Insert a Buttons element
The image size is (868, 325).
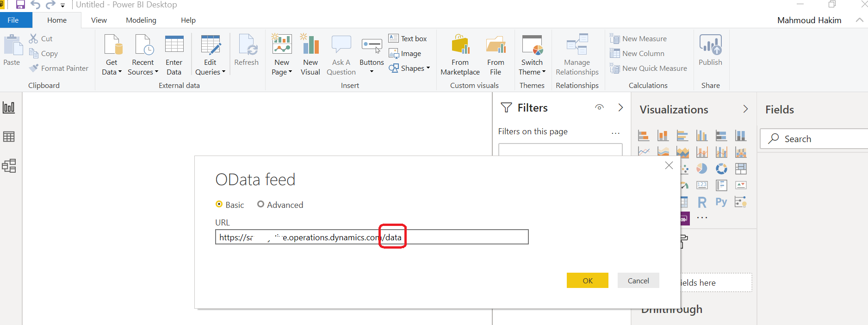pos(372,55)
